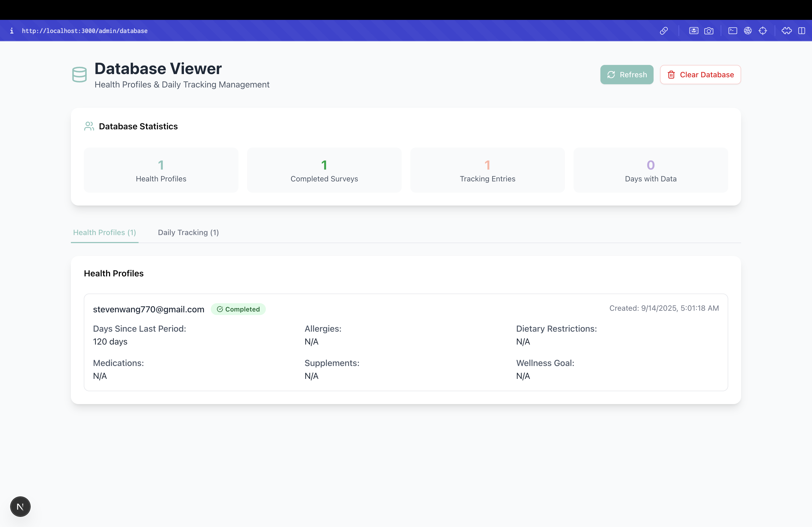Click the info icon beside the URL
This screenshot has width=812, height=527.
(x=12, y=31)
